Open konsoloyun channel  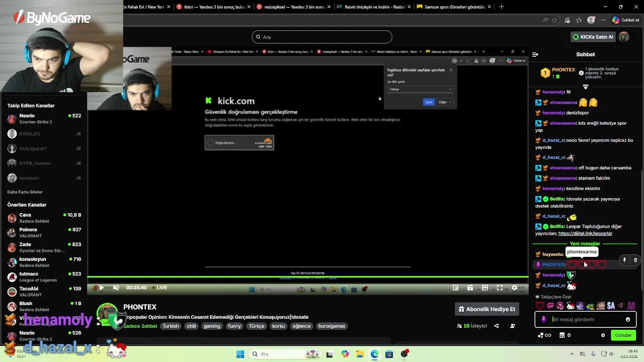[x=44, y=262]
